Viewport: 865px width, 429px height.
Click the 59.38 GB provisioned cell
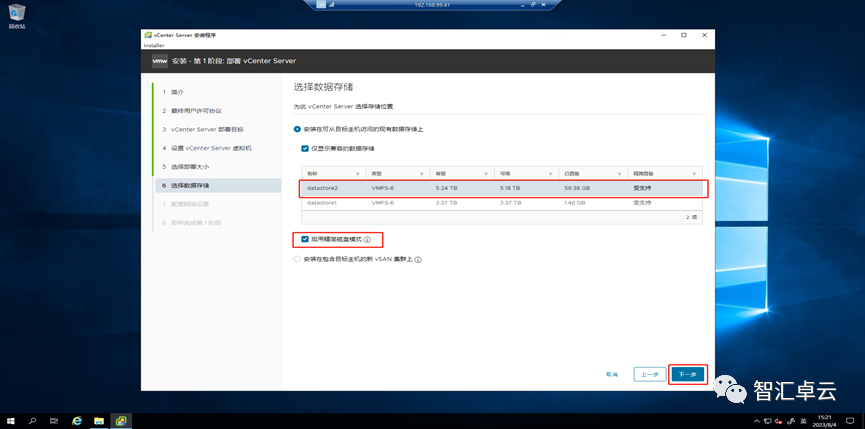[577, 189]
